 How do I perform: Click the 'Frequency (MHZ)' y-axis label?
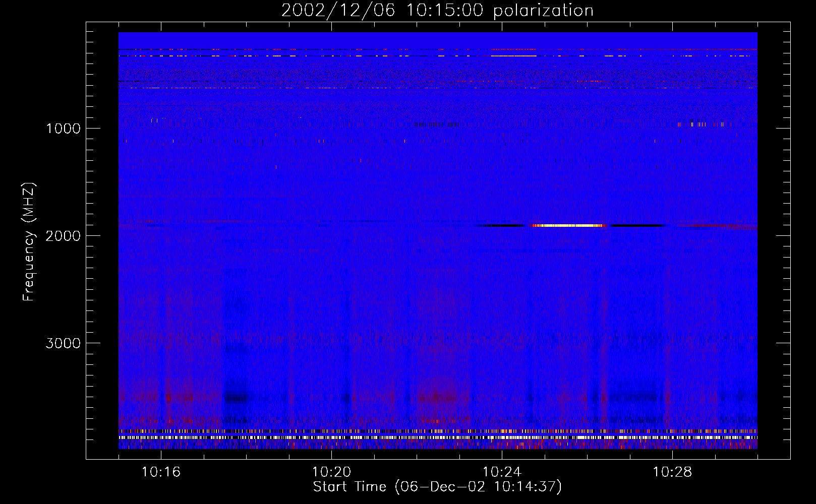coord(29,242)
